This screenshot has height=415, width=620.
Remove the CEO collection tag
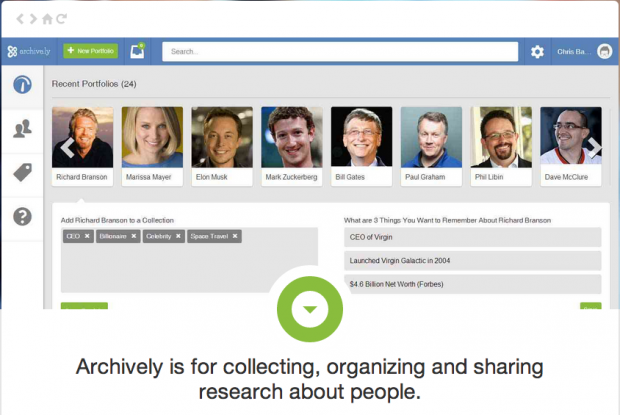tap(87, 236)
